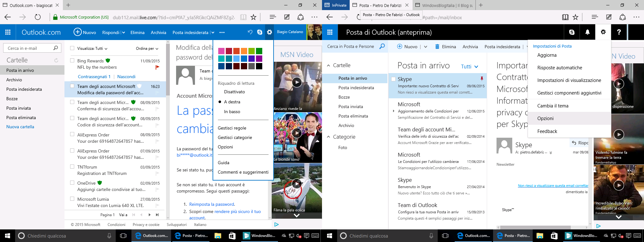The image size is (644, 242).
Task: Open the app launcher grid in Outlook.com window
Action: click(8, 32)
